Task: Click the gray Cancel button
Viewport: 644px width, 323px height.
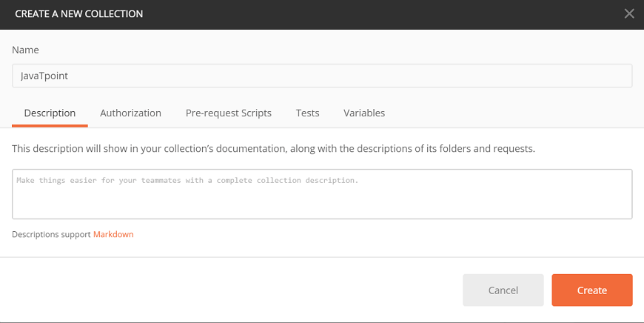Action: (503, 290)
